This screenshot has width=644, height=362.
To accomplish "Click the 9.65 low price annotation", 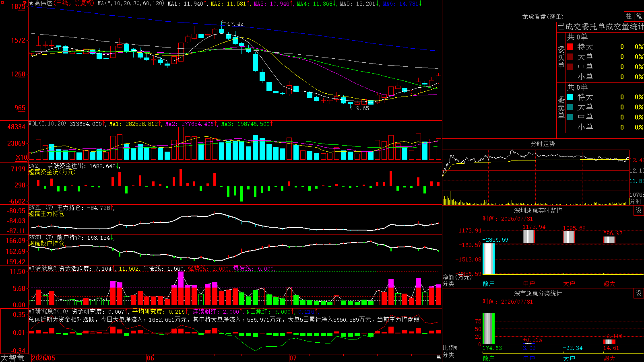I will (x=362, y=108).
